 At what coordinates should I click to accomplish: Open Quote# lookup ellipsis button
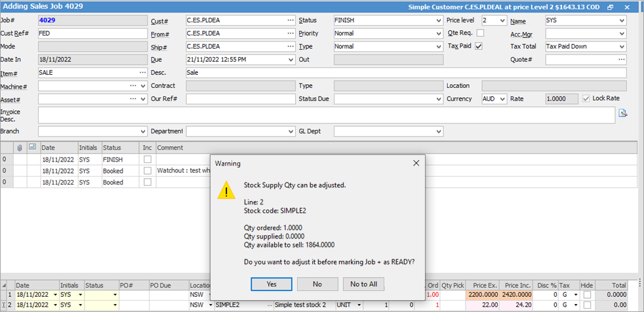point(621,60)
